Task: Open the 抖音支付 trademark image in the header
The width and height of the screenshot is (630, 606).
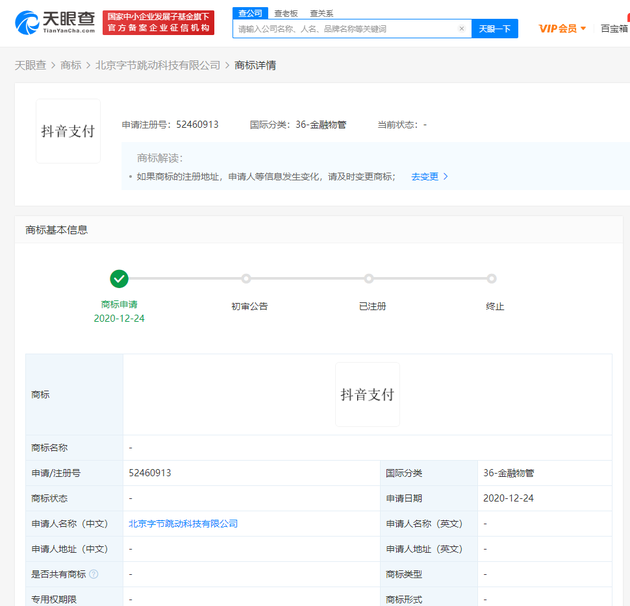Action: coord(68,131)
